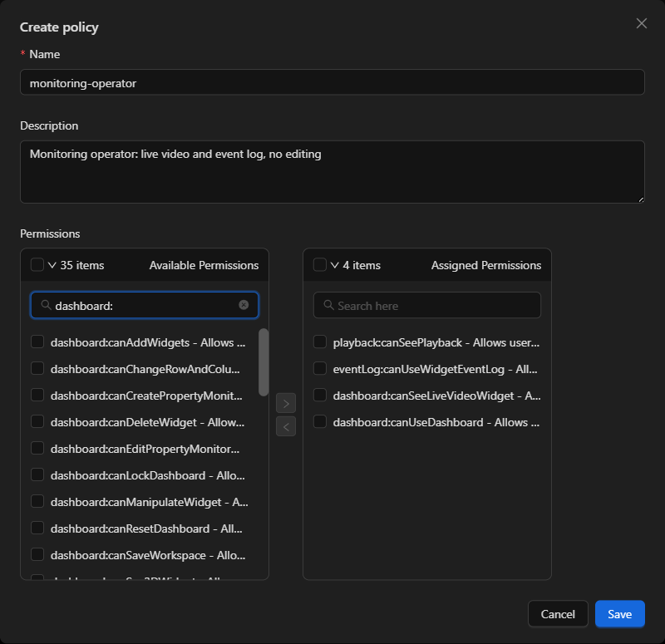
Task: Click into the Description text area
Action: 332,172
